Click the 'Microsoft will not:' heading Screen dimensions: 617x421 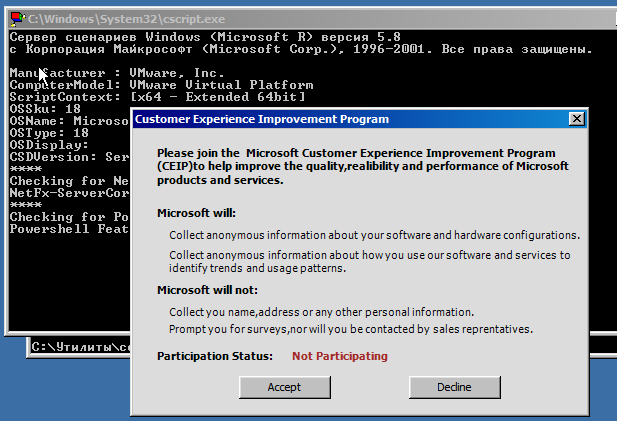point(207,290)
